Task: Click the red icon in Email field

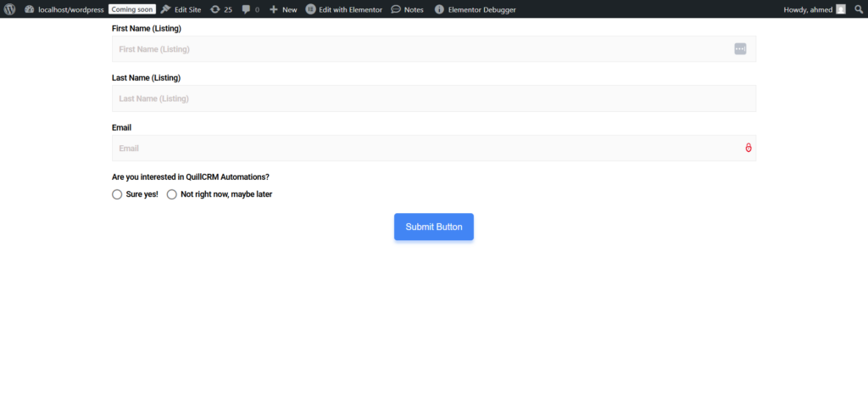Action: pos(748,149)
